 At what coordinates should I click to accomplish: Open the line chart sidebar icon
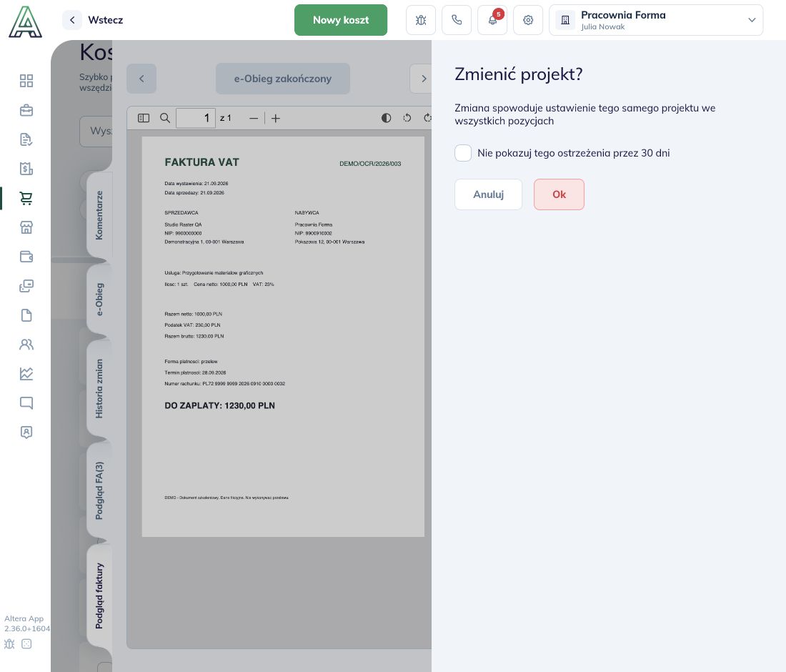click(x=26, y=374)
